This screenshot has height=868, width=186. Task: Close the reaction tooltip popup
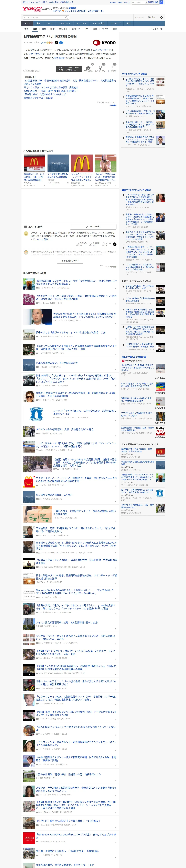[x=80, y=67]
